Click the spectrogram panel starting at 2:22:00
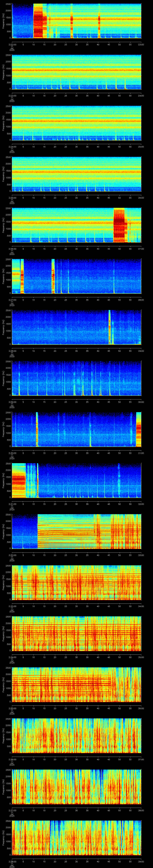This screenshot has height=868, width=153. coord(77,21)
